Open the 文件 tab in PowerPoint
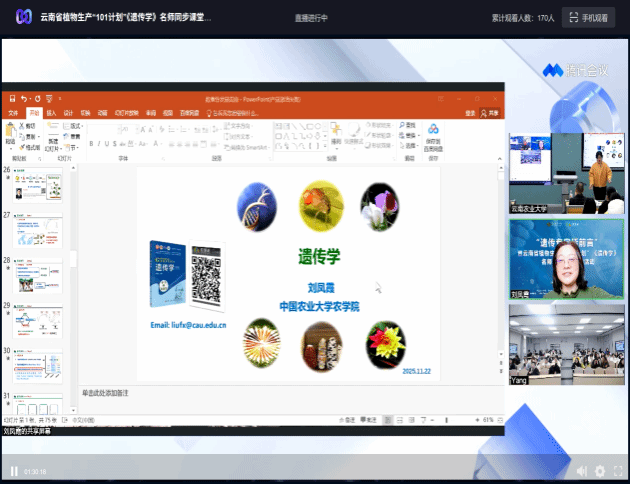 coord(13,113)
